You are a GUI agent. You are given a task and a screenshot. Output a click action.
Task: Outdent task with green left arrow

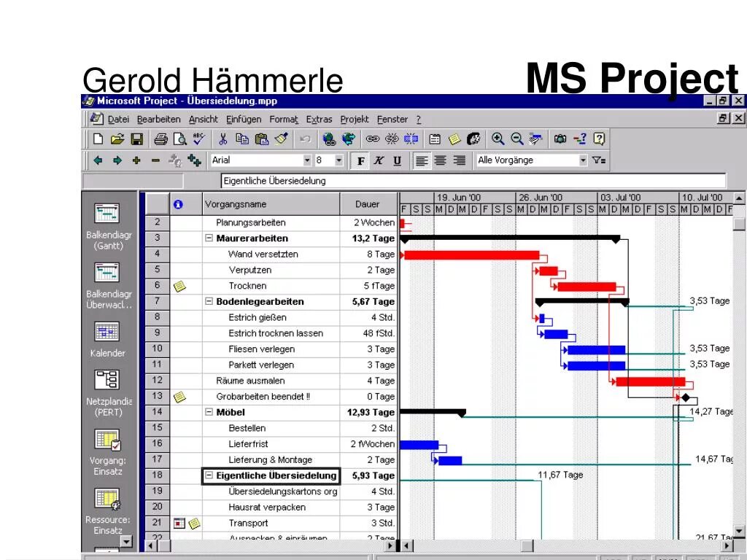tap(98, 160)
